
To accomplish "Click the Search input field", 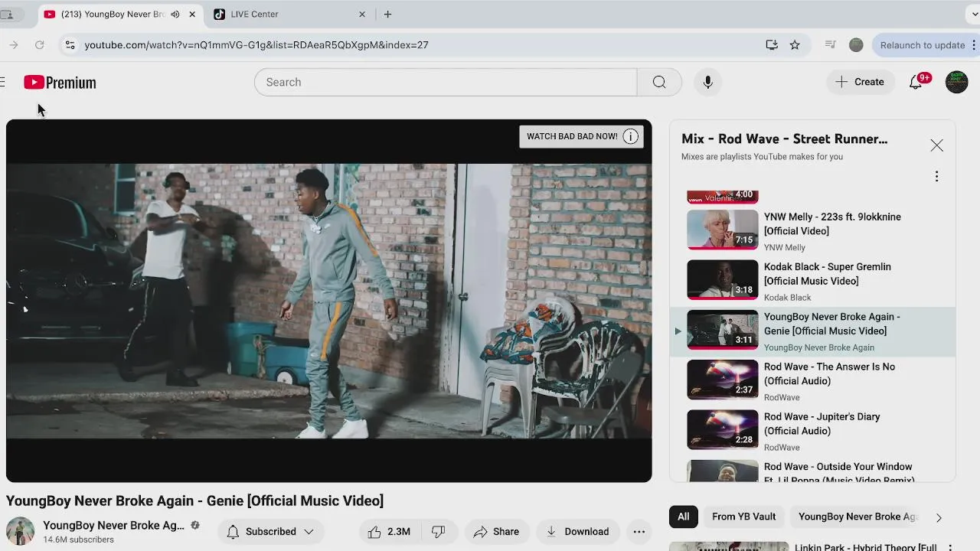I will pos(446,82).
